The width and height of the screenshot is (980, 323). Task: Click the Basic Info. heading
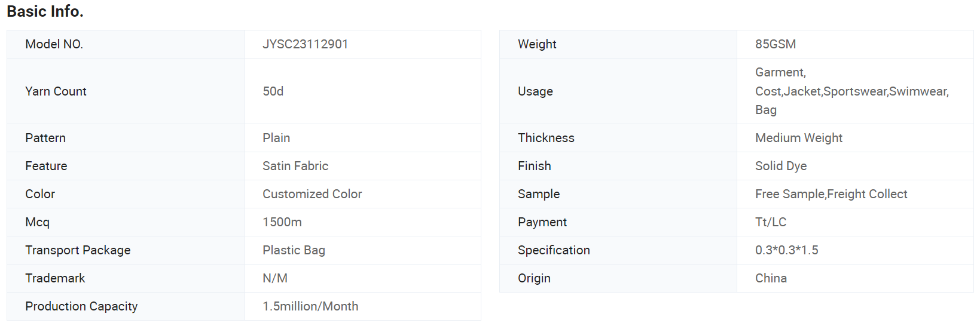pyautogui.click(x=45, y=11)
